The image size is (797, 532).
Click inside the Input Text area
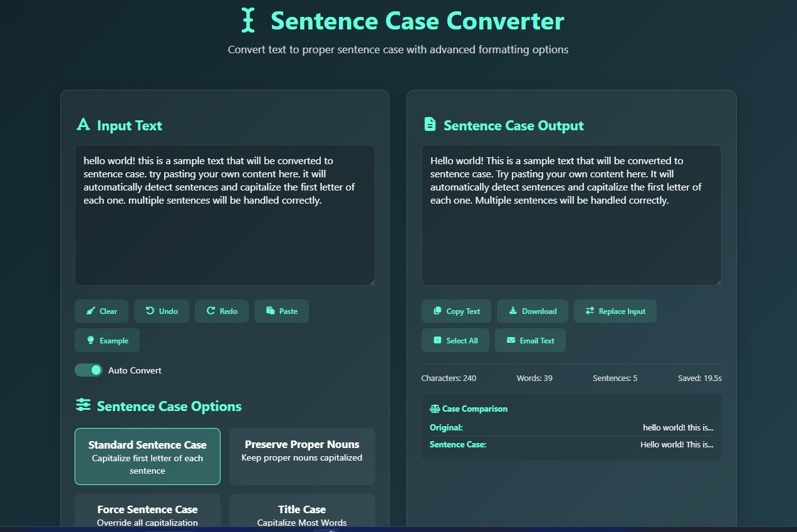(224, 215)
